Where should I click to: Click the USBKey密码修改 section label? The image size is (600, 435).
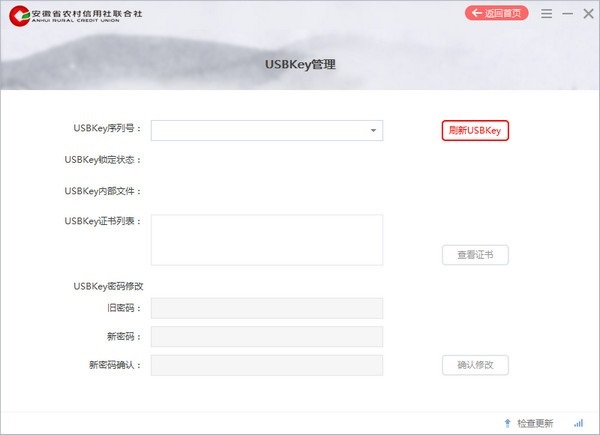108,286
